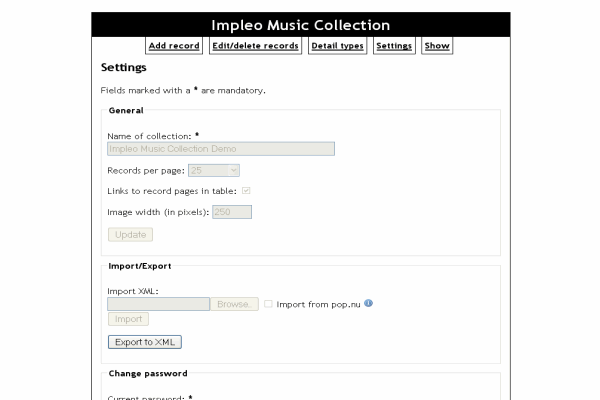The height and width of the screenshot is (400, 600).
Task: Go to Edit/delete records
Action: (x=255, y=46)
